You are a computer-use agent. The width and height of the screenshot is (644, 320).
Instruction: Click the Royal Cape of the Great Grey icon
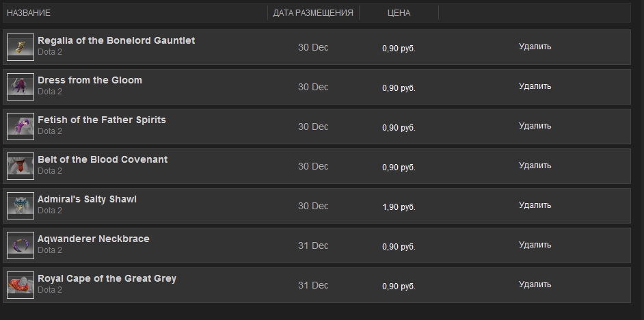[x=21, y=285]
